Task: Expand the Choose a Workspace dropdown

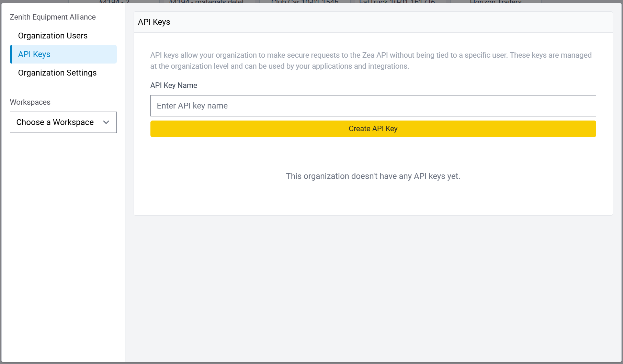Action: (63, 122)
